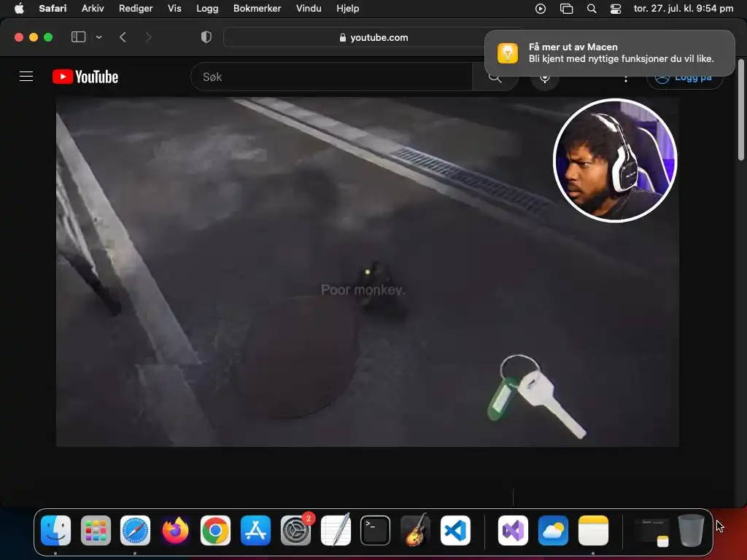Open Now Playing in the menu bar
Viewport: 747px width, 560px height.
[x=541, y=9]
